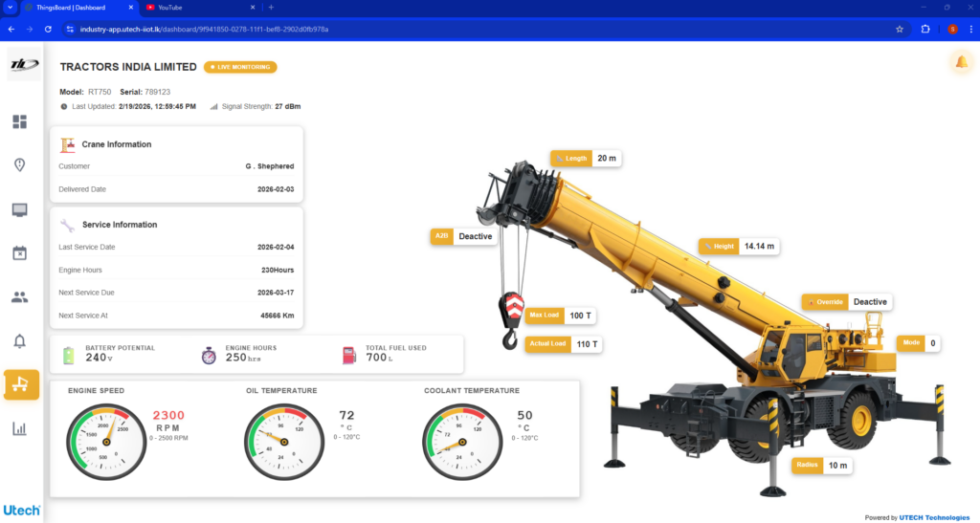Click the crane image
Viewport: 980px width, 523px height.
click(x=712, y=331)
